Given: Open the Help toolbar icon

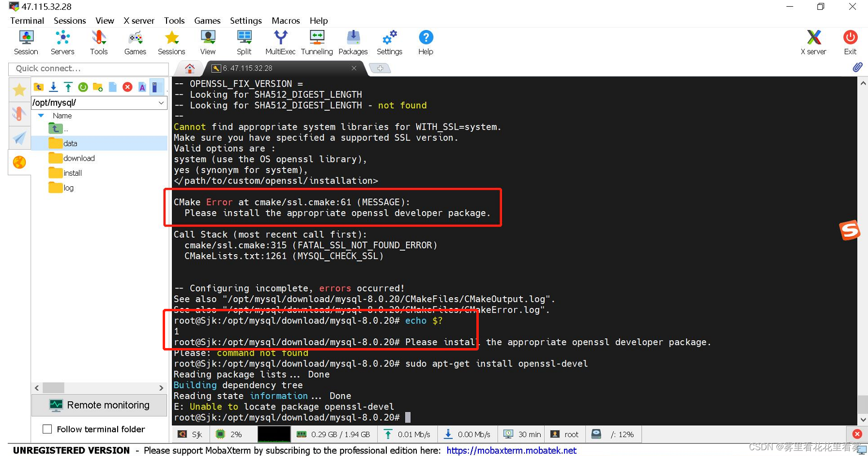Looking at the screenshot, I should coord(426,43).
